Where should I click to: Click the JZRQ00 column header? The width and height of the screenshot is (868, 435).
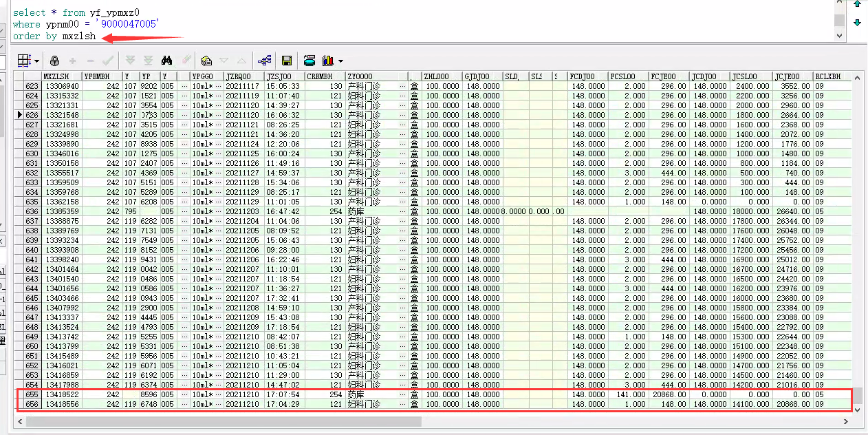pos(244,76)
